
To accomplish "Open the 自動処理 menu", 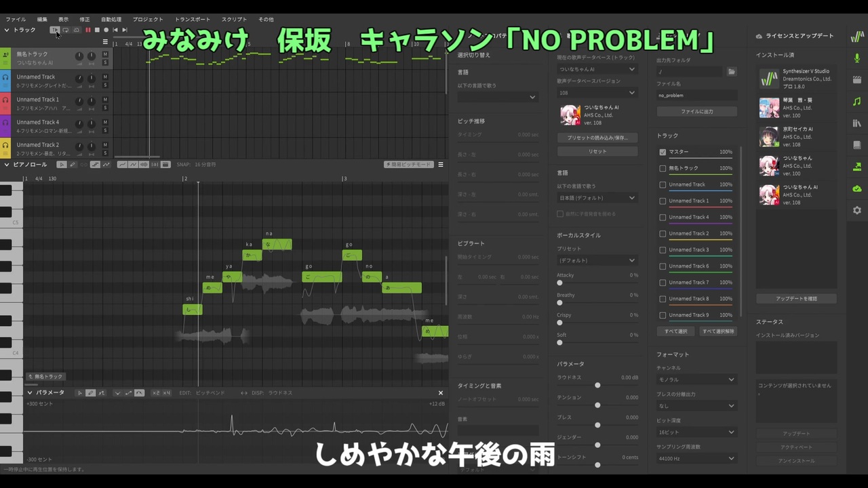I will click(x=111, y=20).
